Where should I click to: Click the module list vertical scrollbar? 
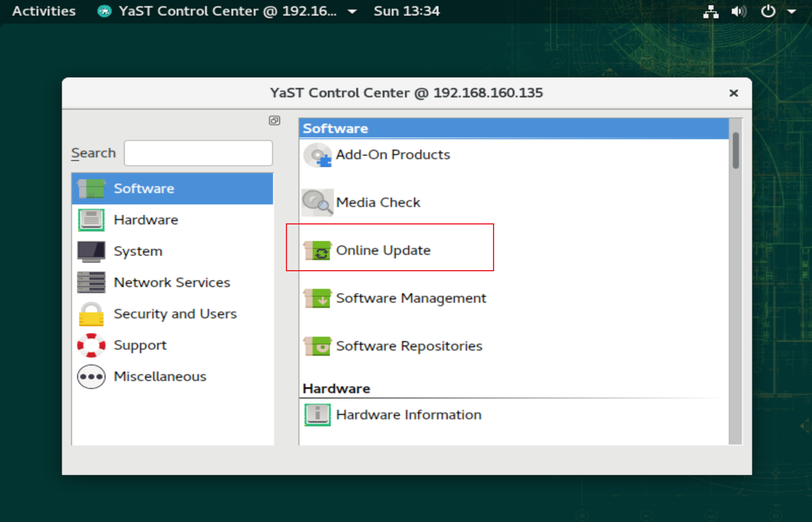point(735,150)
